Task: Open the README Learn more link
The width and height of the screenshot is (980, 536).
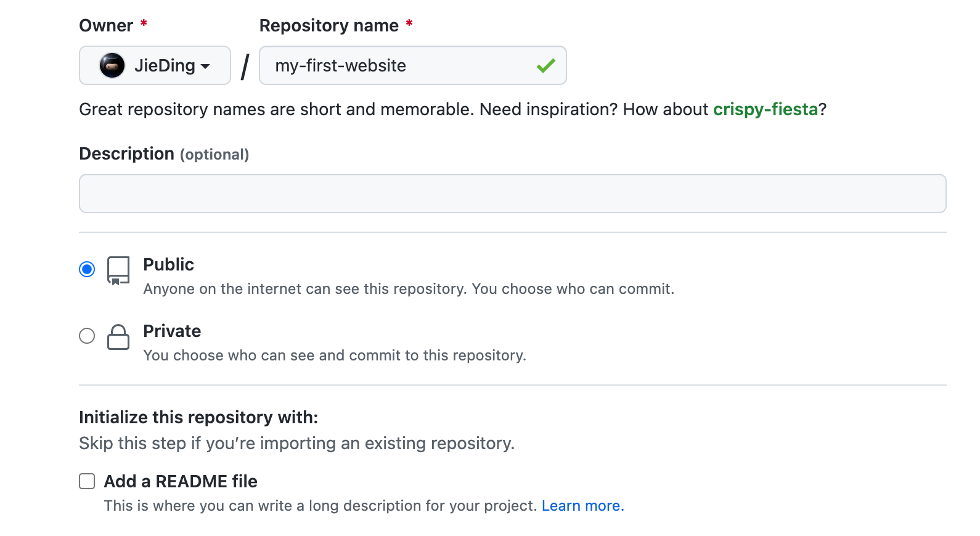Action: (x=582, y=506)
